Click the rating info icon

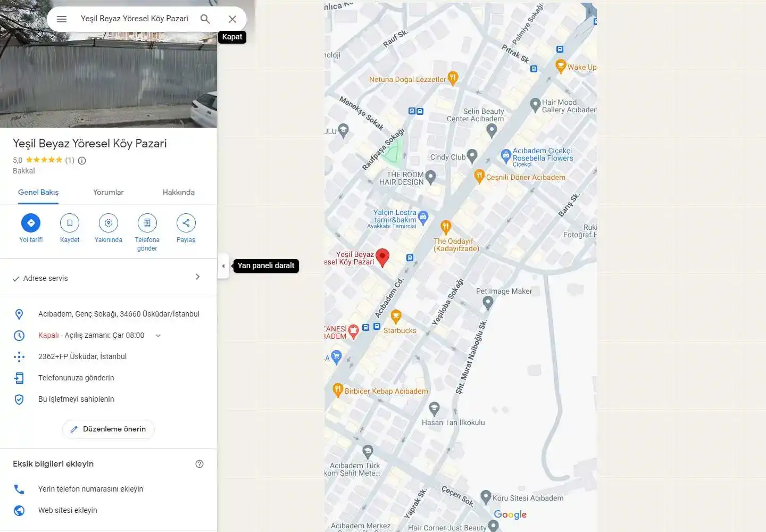(82, 160)
